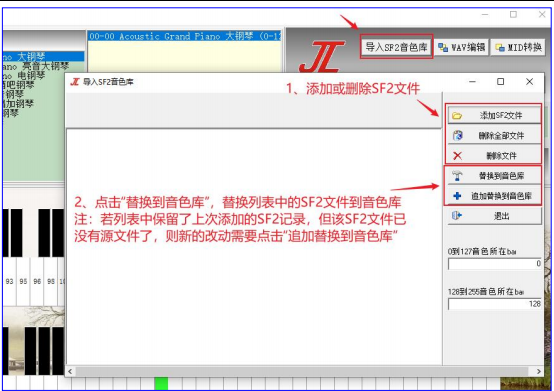Click the JL logo icon in dialog title bar

(75, 82)
